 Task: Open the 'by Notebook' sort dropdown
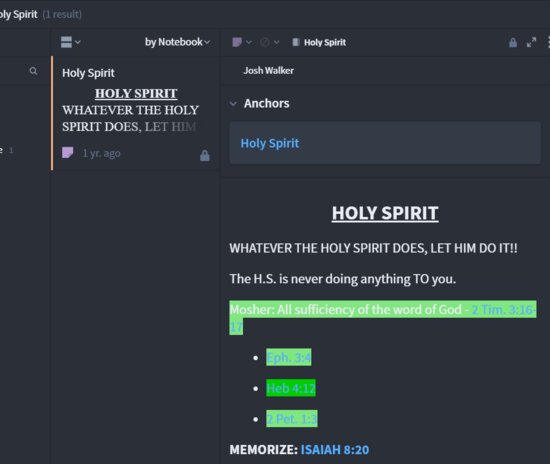point(177,42)
